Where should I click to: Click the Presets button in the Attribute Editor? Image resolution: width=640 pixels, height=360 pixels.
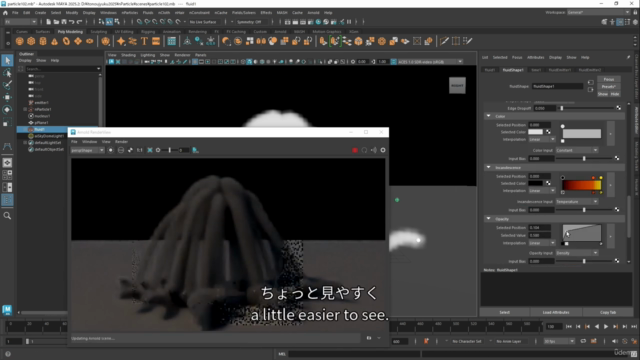[x=609, y=87]
